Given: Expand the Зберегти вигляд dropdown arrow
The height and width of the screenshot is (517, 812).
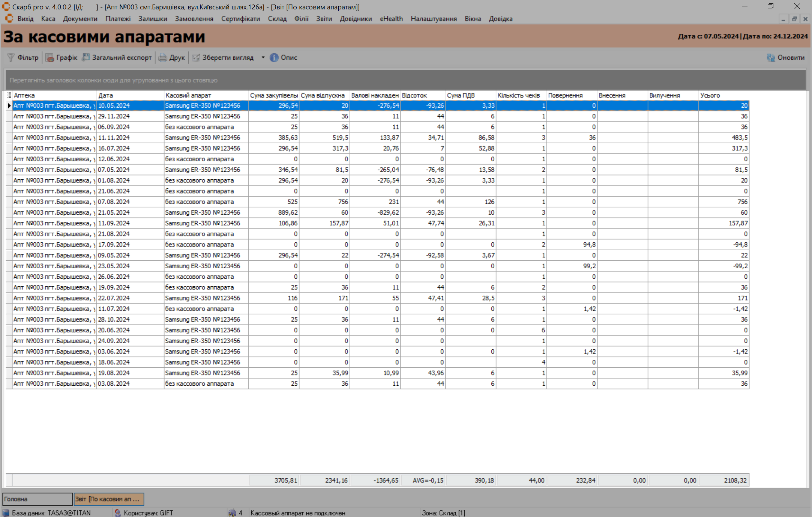Looking at the screenshot, I should point(263,57).
